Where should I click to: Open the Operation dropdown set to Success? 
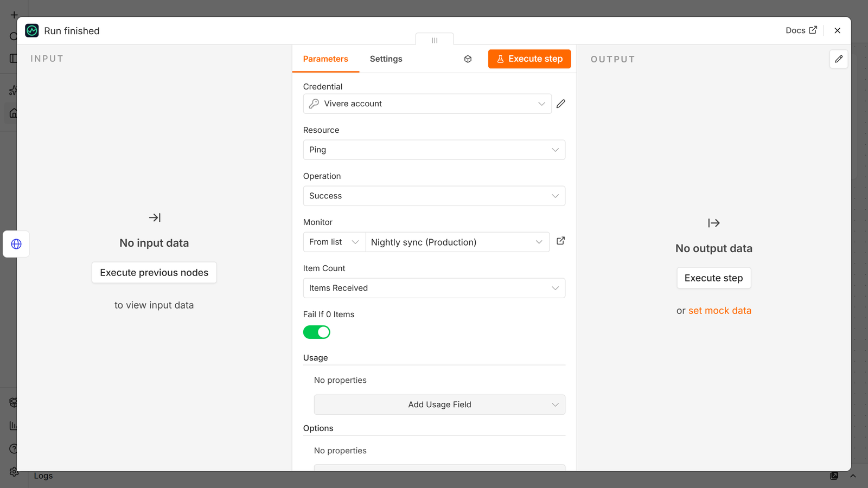pos(434,196)
